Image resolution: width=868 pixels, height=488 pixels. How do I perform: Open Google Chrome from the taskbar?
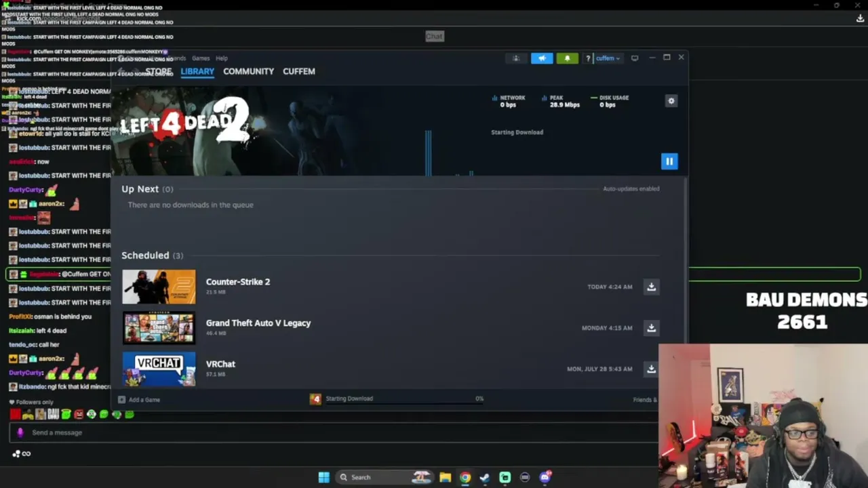pos(465,477)
